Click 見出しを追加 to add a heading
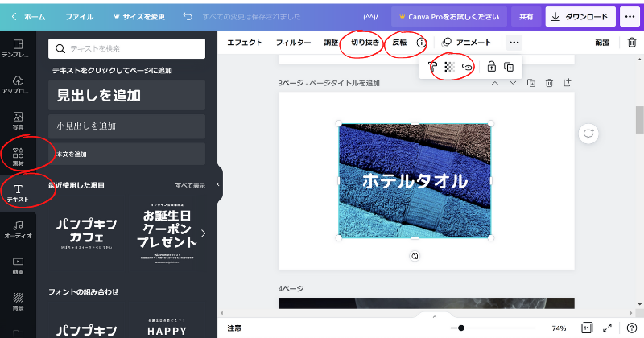644x338 pixels. pos(126,95)
